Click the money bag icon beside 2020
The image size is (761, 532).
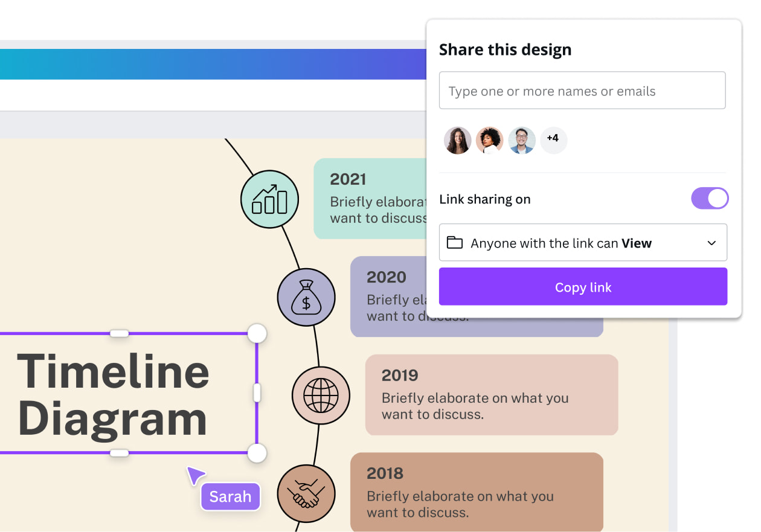coord(306,297)
